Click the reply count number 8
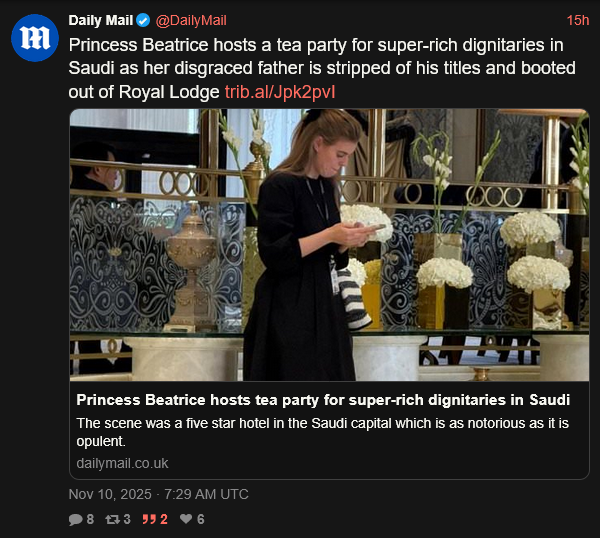600x538 pixels. [90, 520]
